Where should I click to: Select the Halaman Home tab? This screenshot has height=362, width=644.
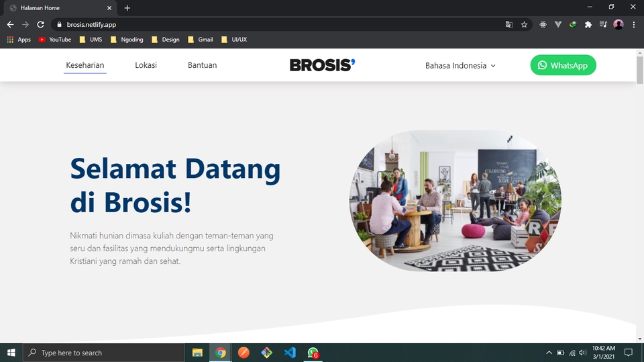point(60,8)
